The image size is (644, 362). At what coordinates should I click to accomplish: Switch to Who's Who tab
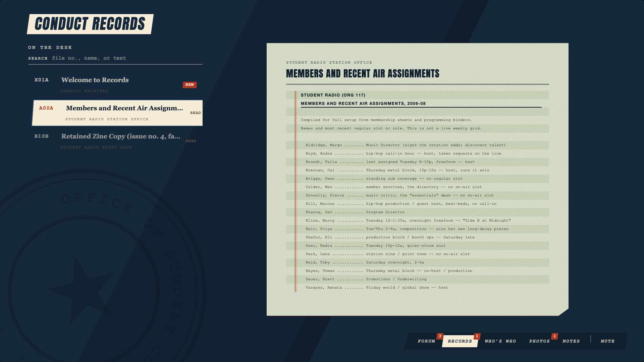[x=500, y=341]
